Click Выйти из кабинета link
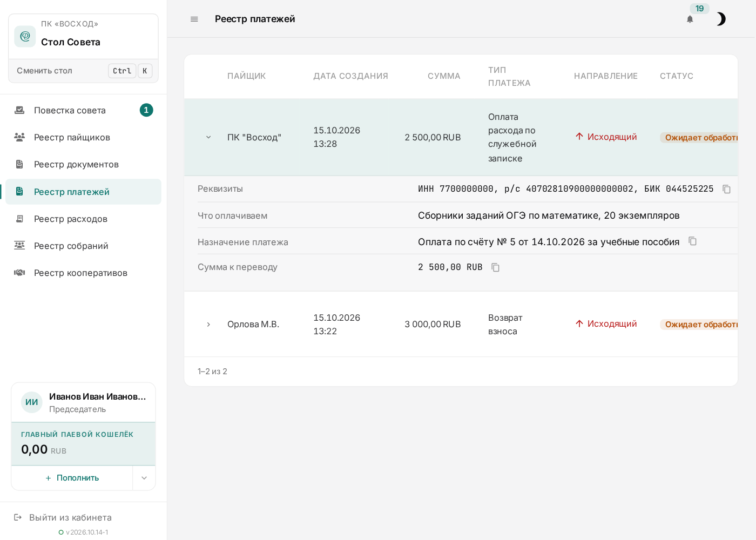This screenshot has width=756, height=540. point(70,517)
